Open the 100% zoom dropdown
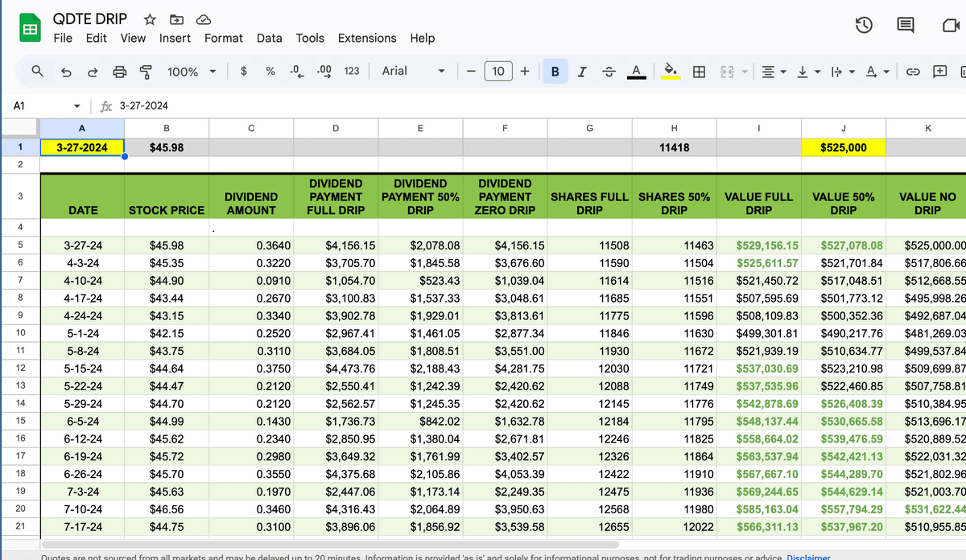Viewport: 966px width, 560px height. click(x=192, y=72)
